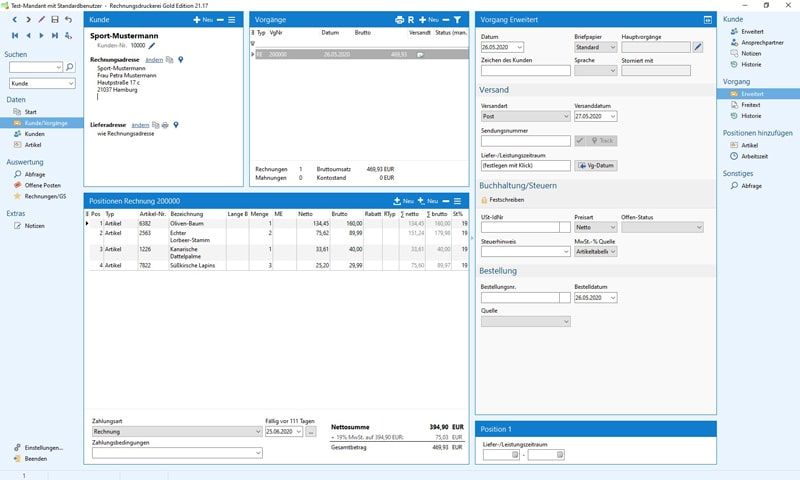Click the Festschreiben lock button
The height and width of the screenshot is (480, 800).
click(x=506, y=200)
